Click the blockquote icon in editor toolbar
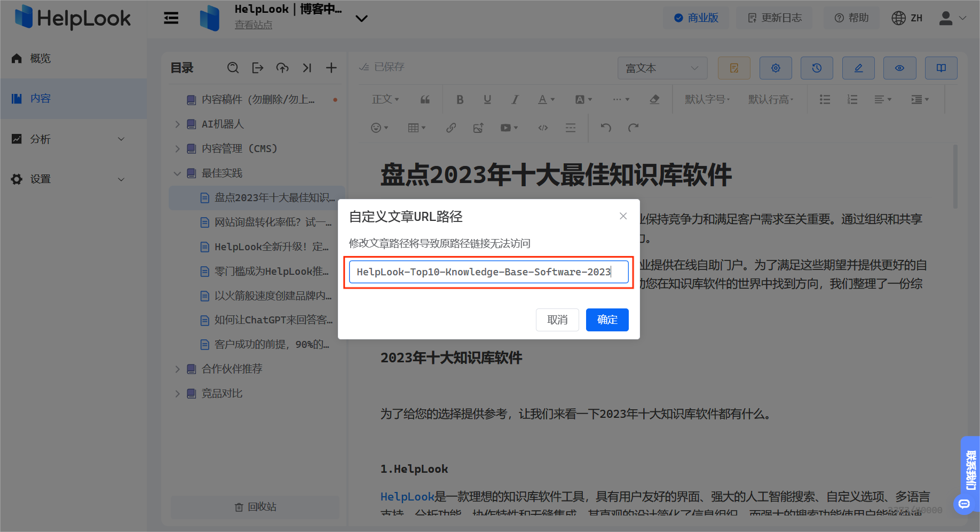The height and width of the screenshot is (532, 980). click(425, 99)
